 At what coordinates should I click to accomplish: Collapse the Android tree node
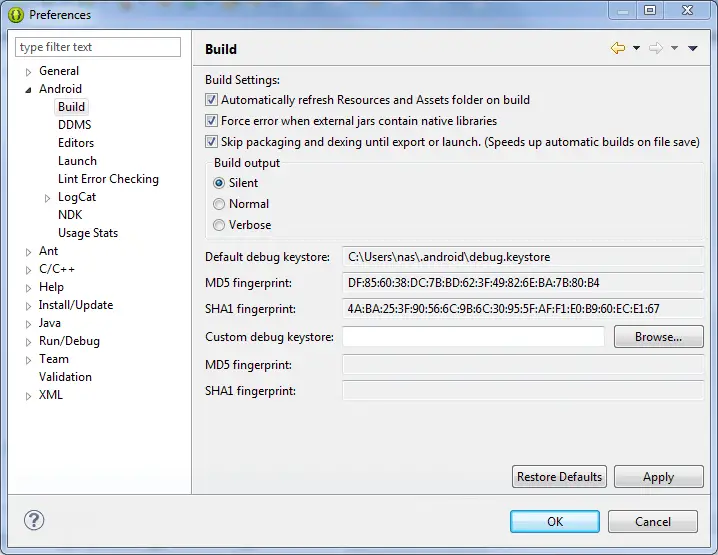pyautogui.click(x=29, y=90)
